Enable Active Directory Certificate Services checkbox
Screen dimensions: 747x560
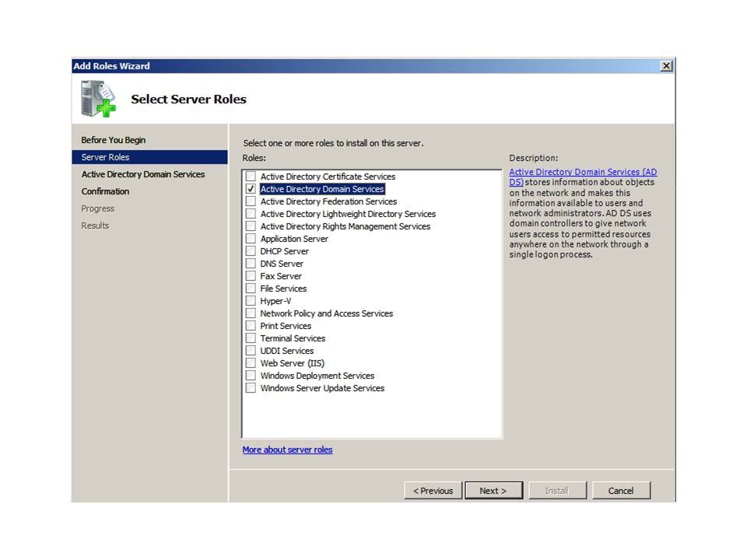click(251, 177)
